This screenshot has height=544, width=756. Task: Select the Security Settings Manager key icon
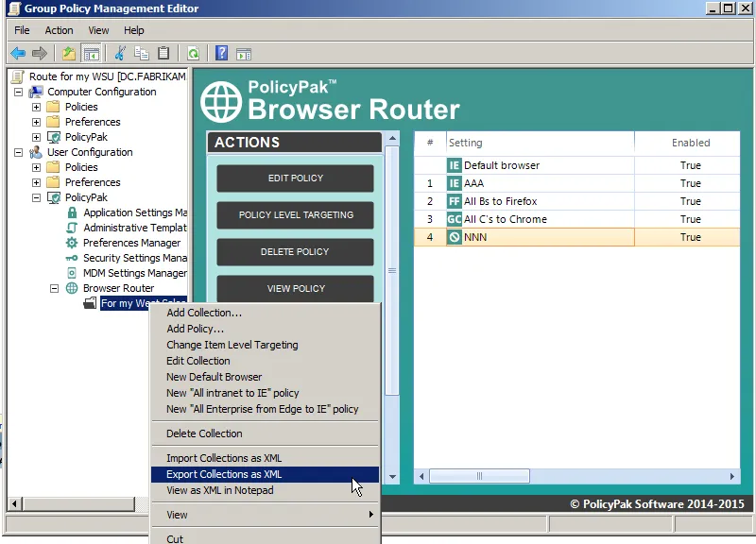[73, 258]
